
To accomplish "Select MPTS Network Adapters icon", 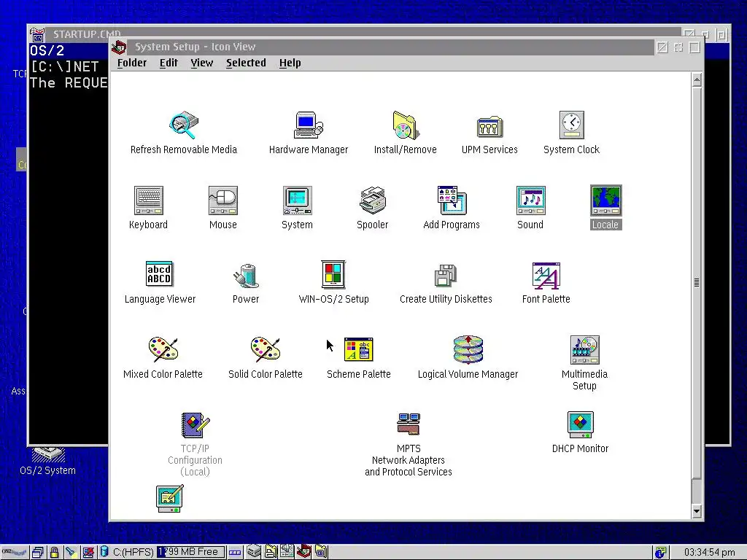I will pyautogui.click(x=409, y=424).
